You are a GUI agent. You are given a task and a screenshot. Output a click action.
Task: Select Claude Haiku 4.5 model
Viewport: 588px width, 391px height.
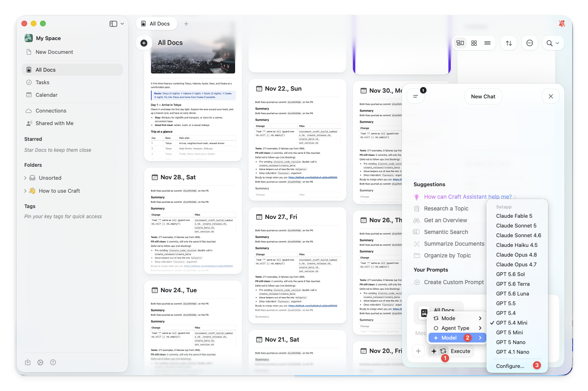click(517, 245)
